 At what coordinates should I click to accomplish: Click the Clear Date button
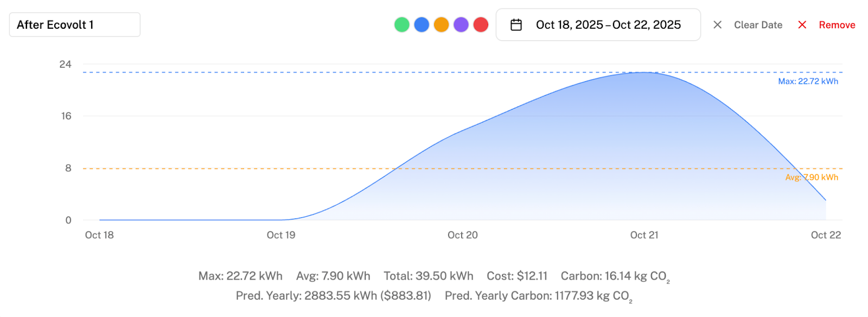coord(758,25)
